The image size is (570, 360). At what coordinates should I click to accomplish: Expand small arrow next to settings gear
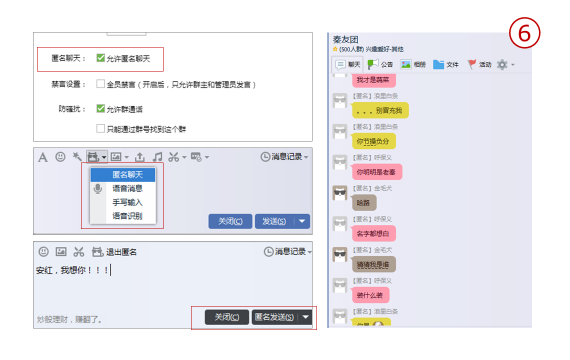[513, 65]
